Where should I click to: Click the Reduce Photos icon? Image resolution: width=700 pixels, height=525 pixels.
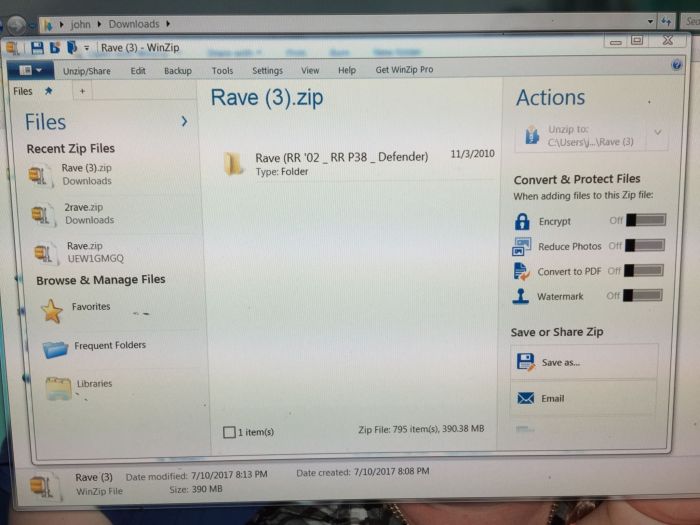[521, 246]
